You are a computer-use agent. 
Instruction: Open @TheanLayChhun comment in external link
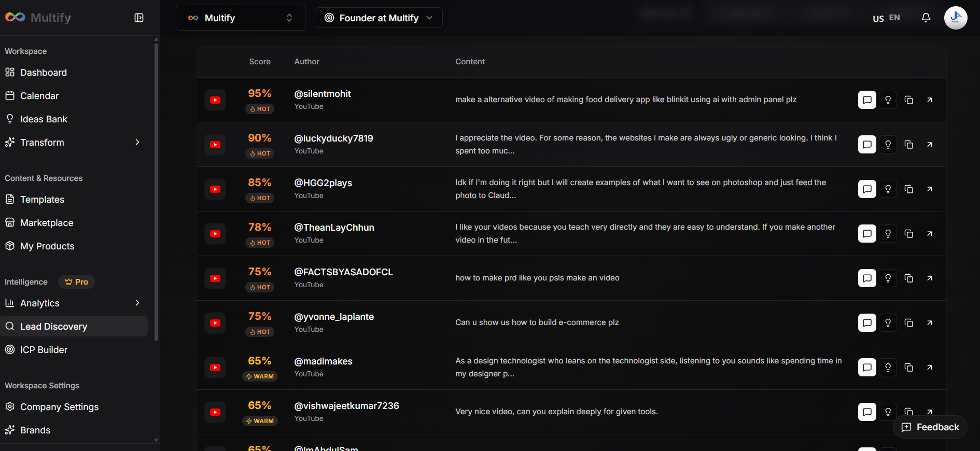tap(929, 234)
